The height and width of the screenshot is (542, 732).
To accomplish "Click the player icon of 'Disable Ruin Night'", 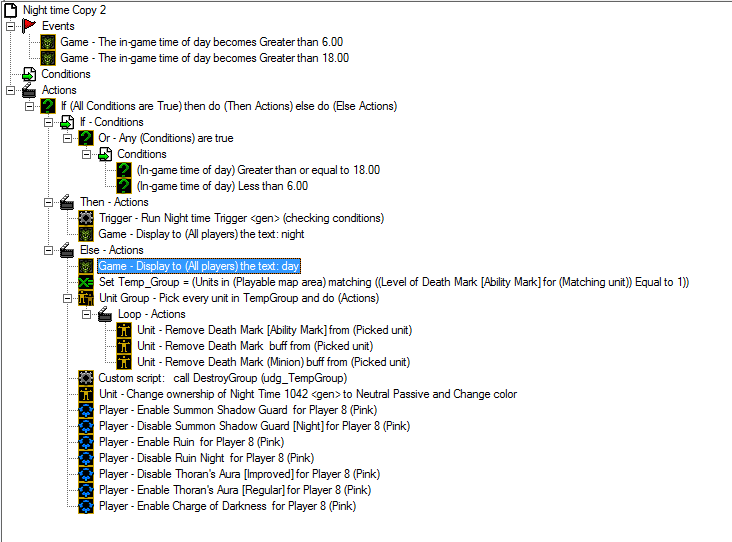I will (x=86, y=458).
